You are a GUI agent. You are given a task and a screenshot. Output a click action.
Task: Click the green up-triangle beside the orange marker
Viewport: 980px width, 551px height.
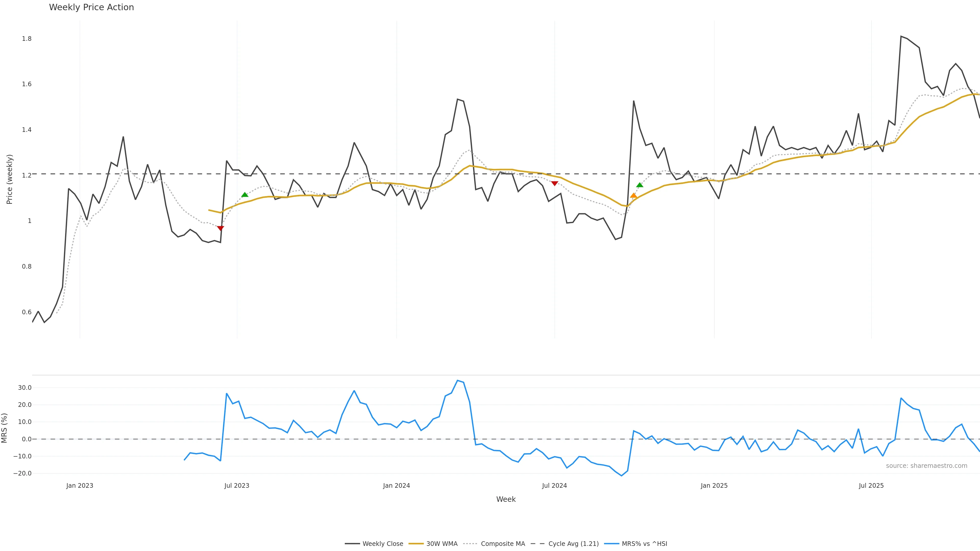(x=640, y=185)
